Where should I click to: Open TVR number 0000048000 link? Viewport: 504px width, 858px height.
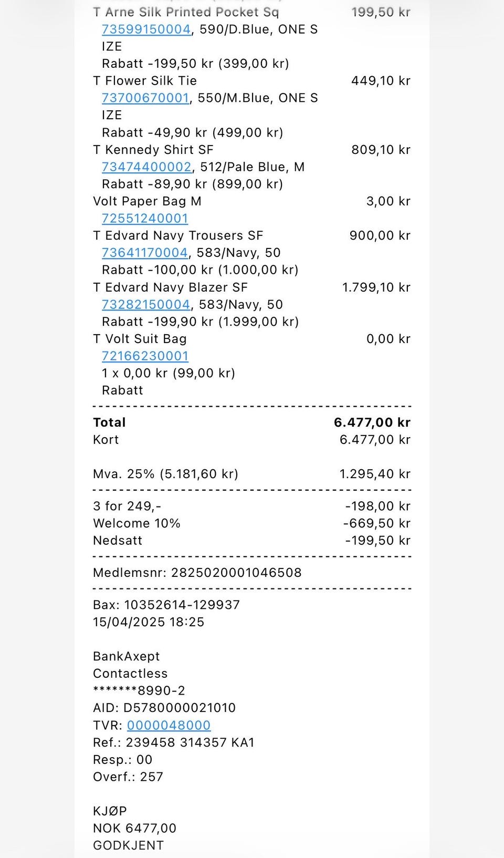169,725
